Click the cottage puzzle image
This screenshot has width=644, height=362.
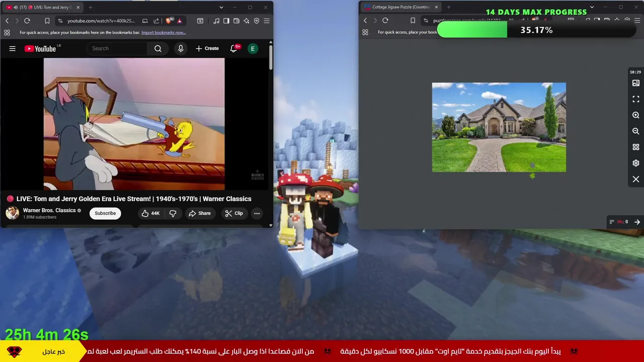pyautogui.click(x=499, y=127)
